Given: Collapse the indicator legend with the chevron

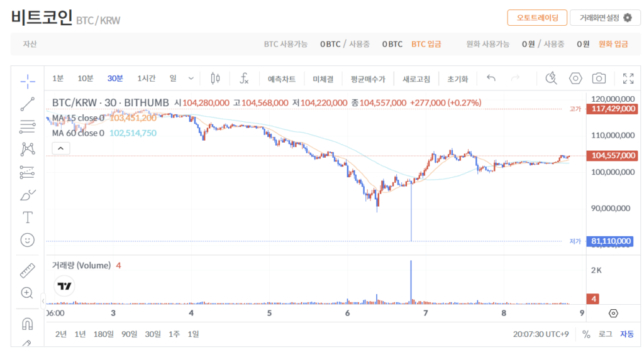Looking at the screenshot, I should click(x=61, y=148).
